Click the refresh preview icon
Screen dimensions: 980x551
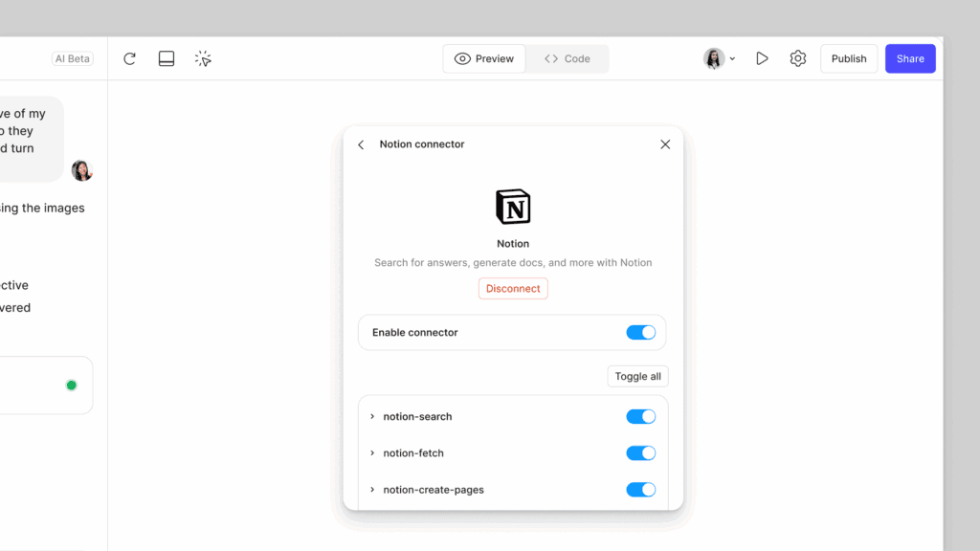129,58
